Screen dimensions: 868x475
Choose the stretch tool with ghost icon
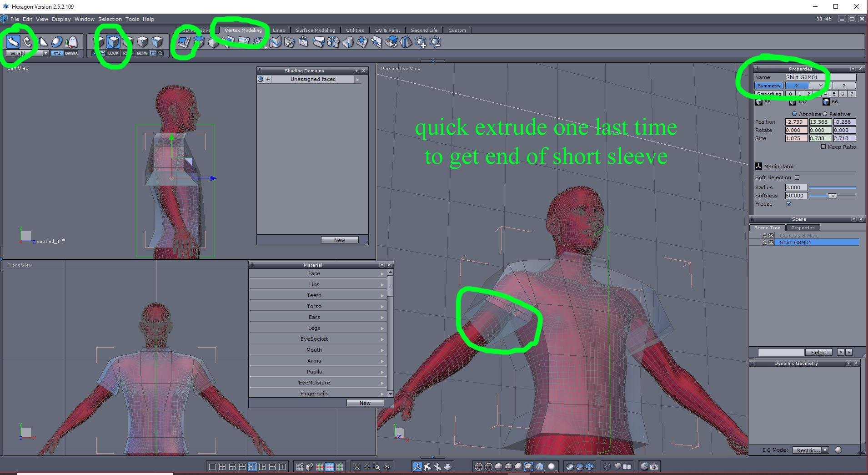[x=71, y=42]
